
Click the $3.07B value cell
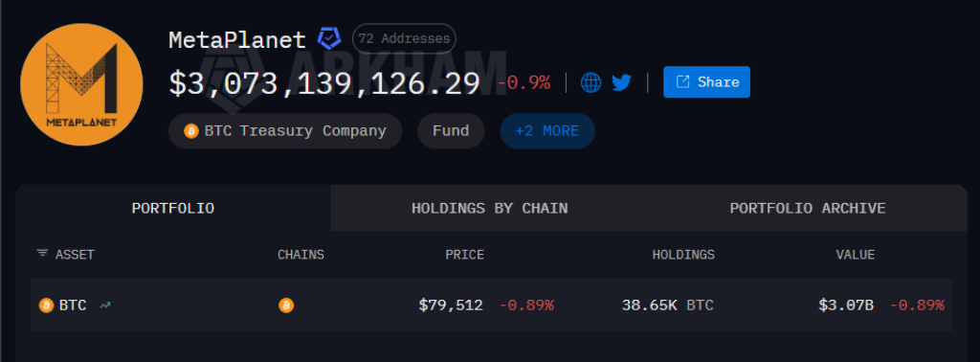846,305
